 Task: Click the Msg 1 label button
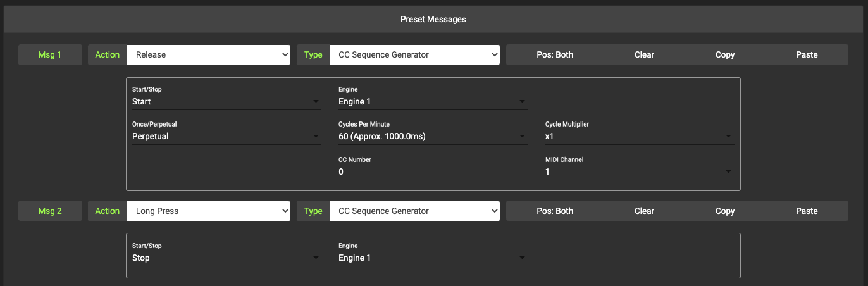(x=50, y=54)
